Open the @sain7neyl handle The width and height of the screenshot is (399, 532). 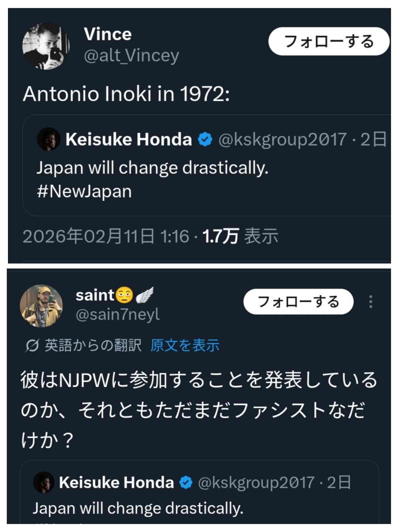point(118,315)
